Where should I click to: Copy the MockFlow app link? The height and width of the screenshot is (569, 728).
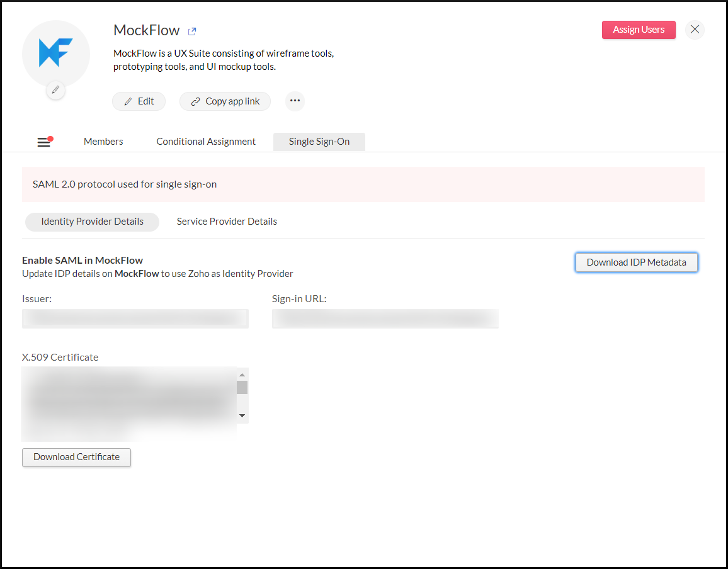[225, 101]
